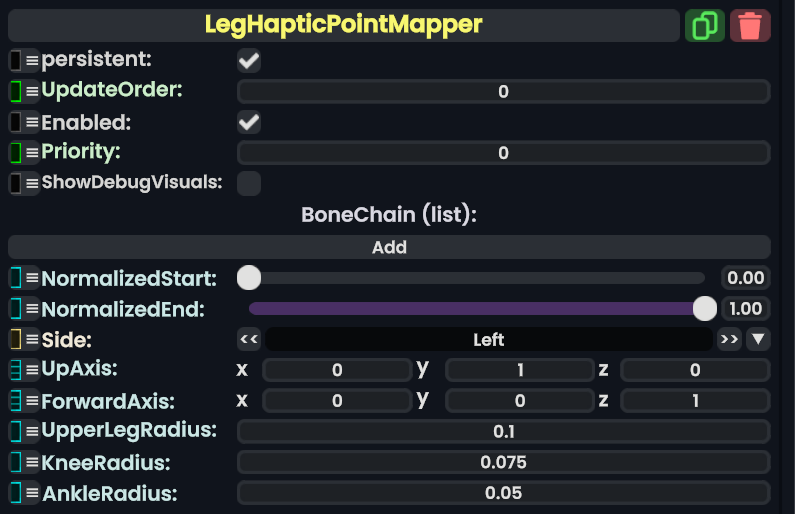
Task: Click the UpAxis field handle icon
Action: [16, 370]
